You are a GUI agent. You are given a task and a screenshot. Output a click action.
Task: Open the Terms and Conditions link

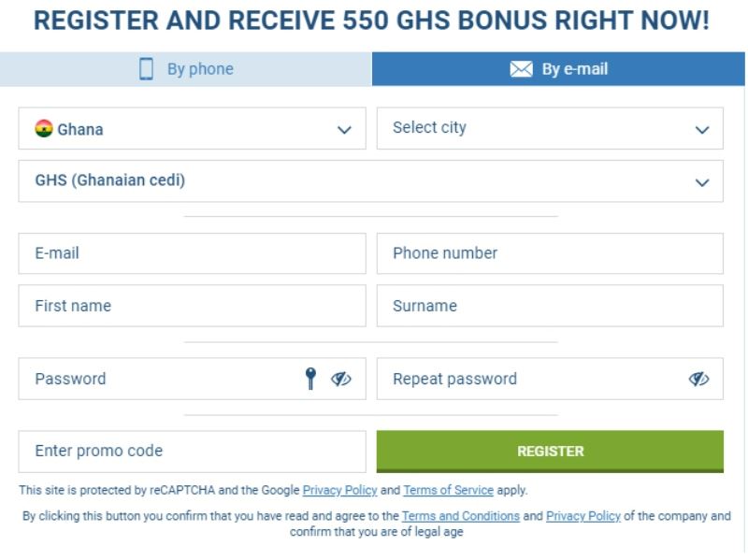[x=461, y=516]
